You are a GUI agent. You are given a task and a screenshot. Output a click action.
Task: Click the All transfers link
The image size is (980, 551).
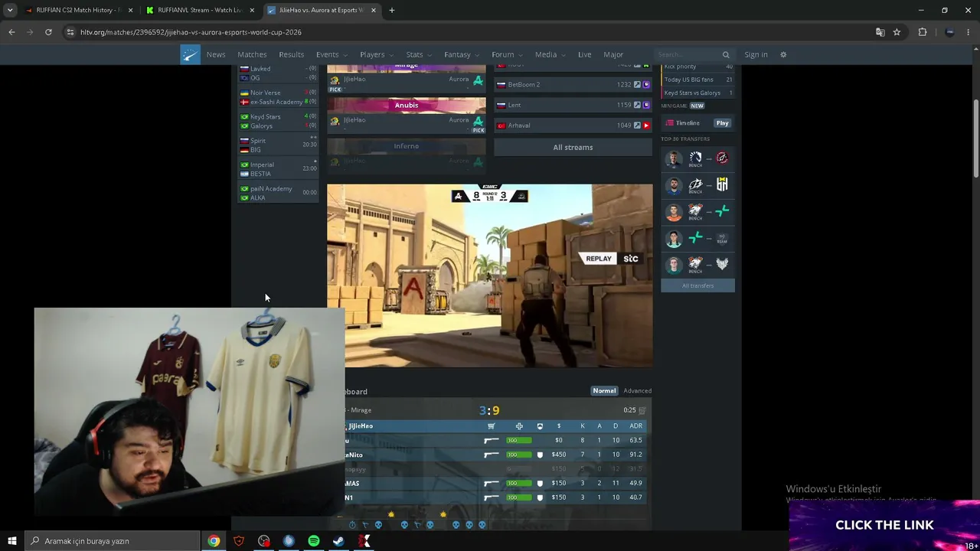pos(697,285)
